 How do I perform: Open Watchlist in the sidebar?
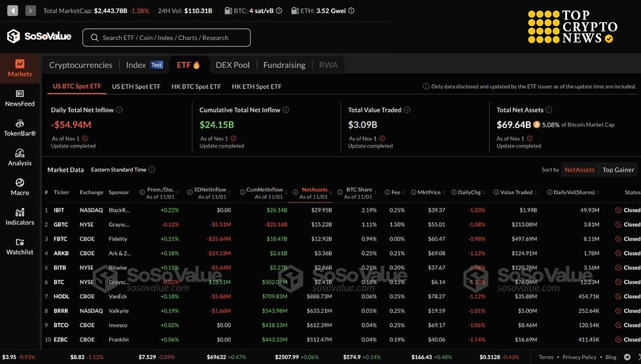coord(20,247)
